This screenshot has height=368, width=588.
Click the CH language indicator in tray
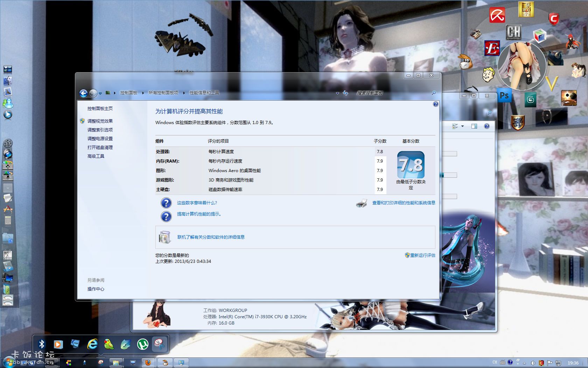point(495,362)
